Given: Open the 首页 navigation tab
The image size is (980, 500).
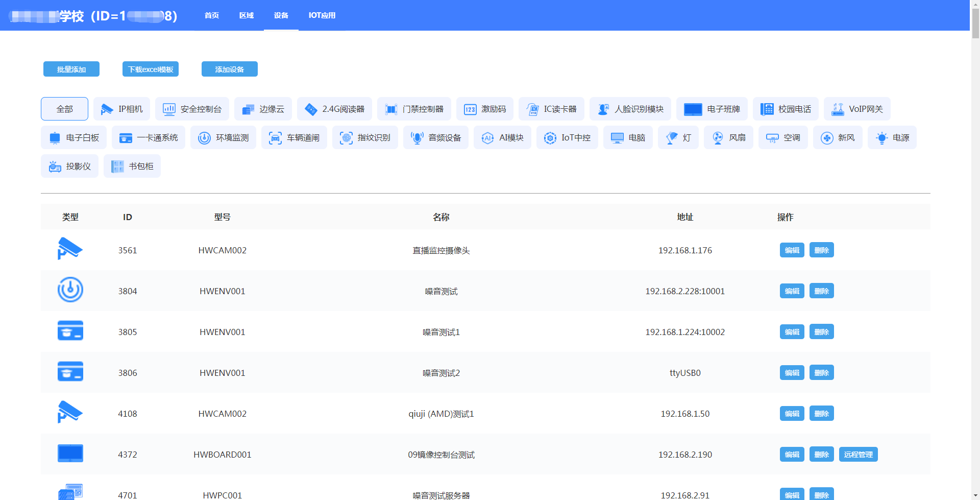Looking at the screenshot, I should pyautogui.click(x=212, y=15).
